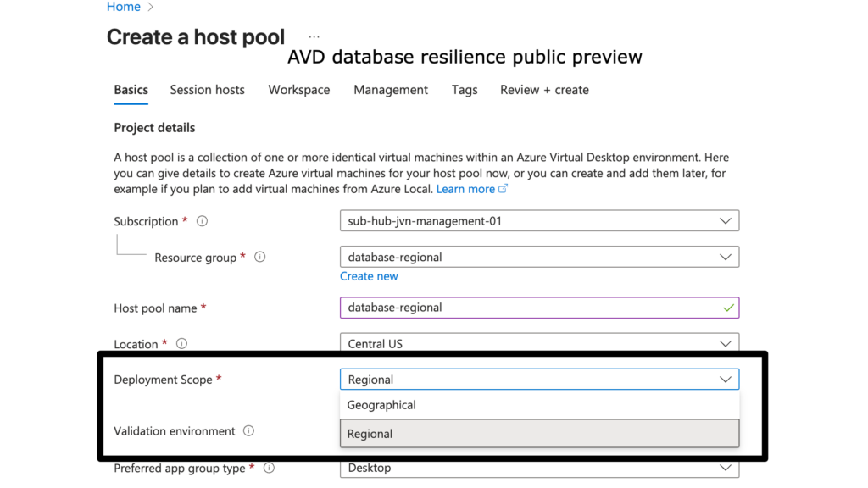Click the Validation environment info icon
868x488 pixels.
(248, 430)
